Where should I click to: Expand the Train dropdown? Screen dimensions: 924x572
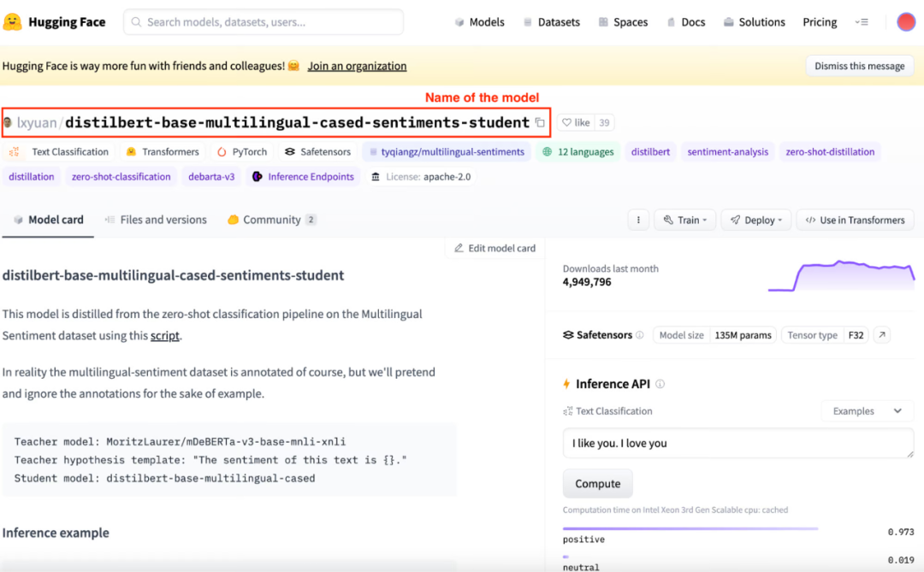point(684,220)
